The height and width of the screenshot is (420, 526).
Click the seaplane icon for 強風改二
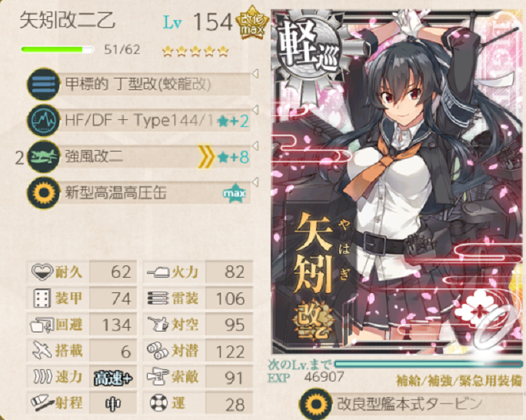pyautogui.click(x=43, y=157)
